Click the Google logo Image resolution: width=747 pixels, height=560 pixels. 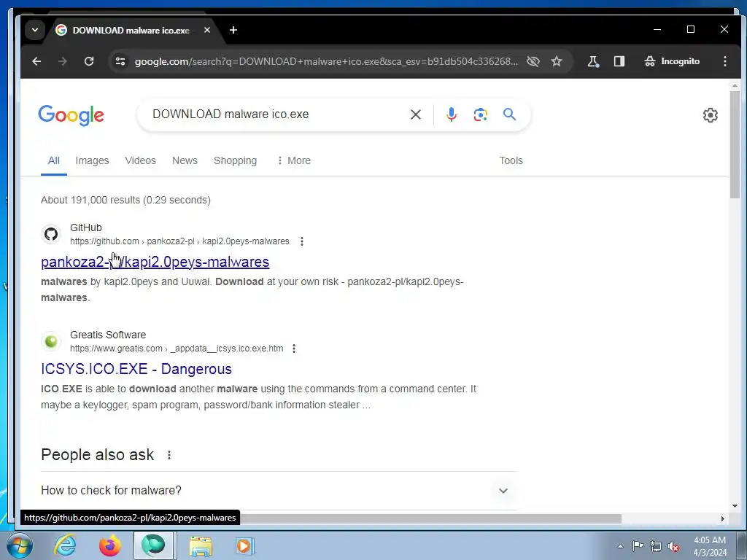pyautogui.click(x=71, y=115)
